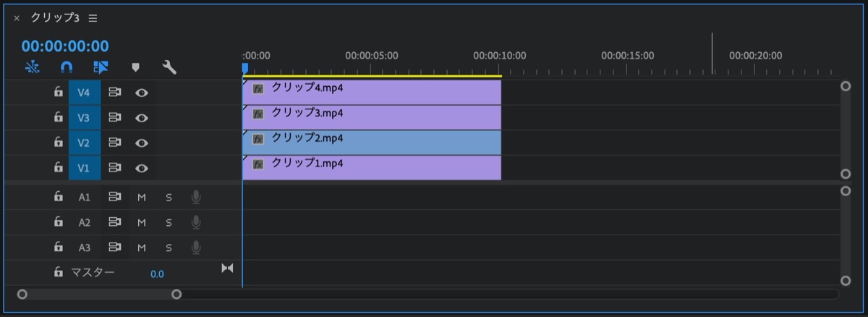Click the horizontal zoom scroll bar handle
This screenshot has height=317, width=868.
coord(99,294)
